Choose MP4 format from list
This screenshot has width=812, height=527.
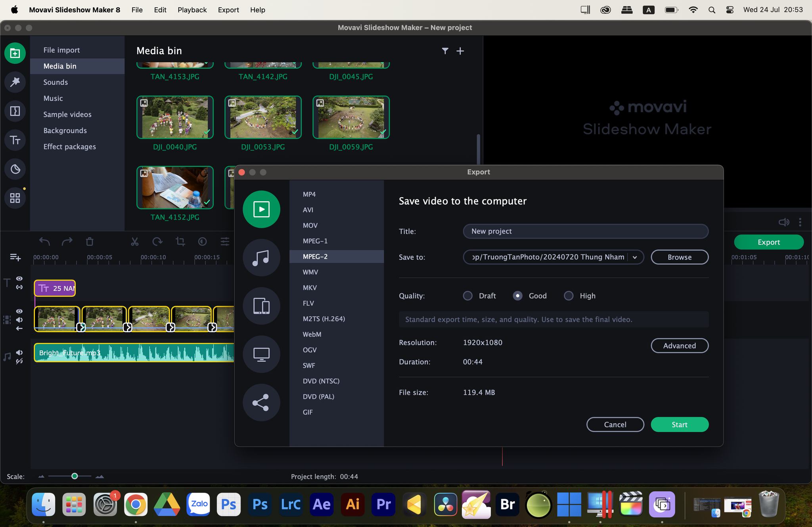309,194
